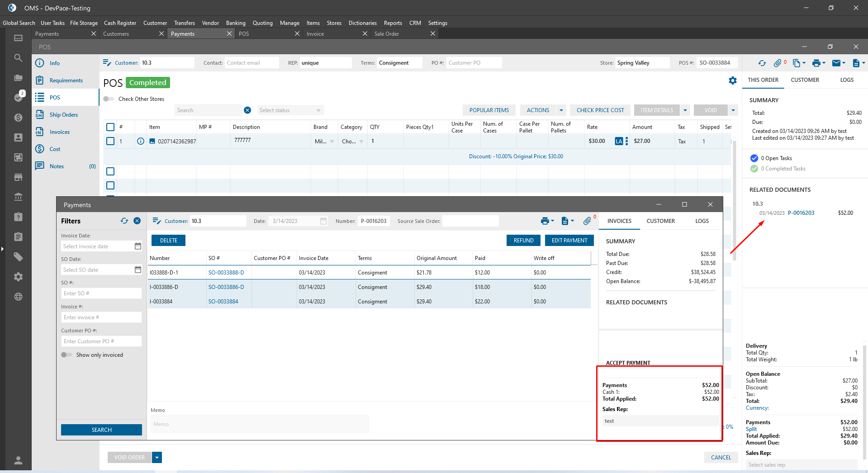Image resolution: width=868 pixels, height=473 pixels.
Task: Open Invoice Date calendar picker
Action: pyautogui.click(x=138, y=246)
